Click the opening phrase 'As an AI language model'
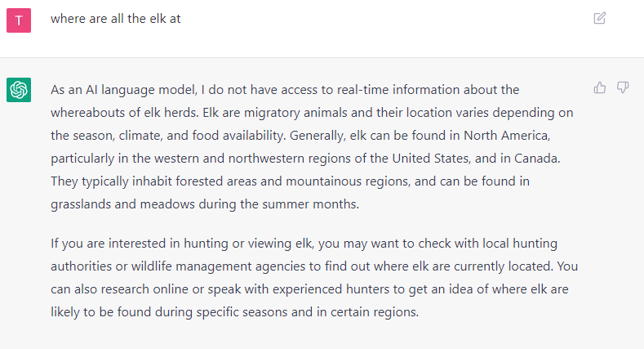Screen dimensions: 644x349 point(123,90)
